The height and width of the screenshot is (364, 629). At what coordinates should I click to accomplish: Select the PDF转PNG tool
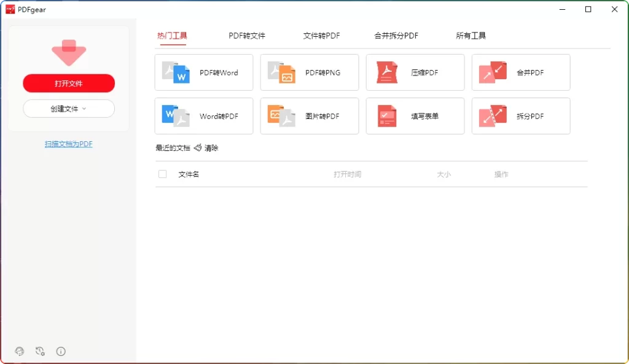click(309, 72)
